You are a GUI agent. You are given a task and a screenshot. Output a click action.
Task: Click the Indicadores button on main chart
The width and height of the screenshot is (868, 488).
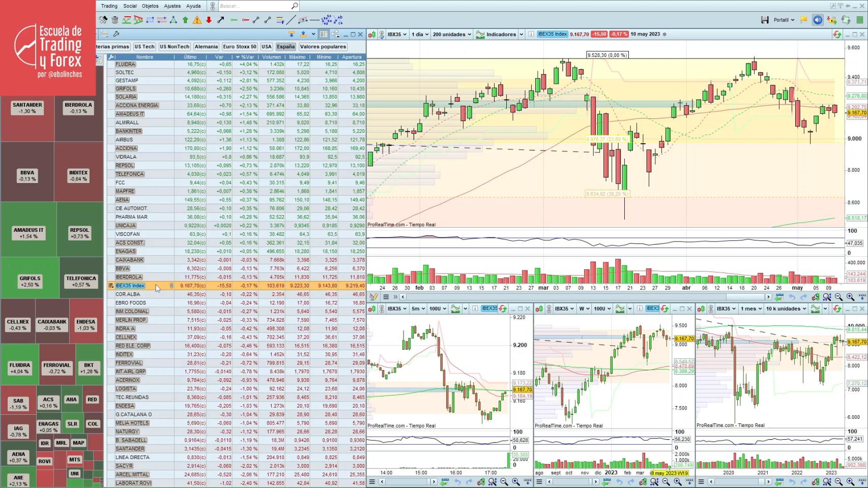(x=500, y=34)
